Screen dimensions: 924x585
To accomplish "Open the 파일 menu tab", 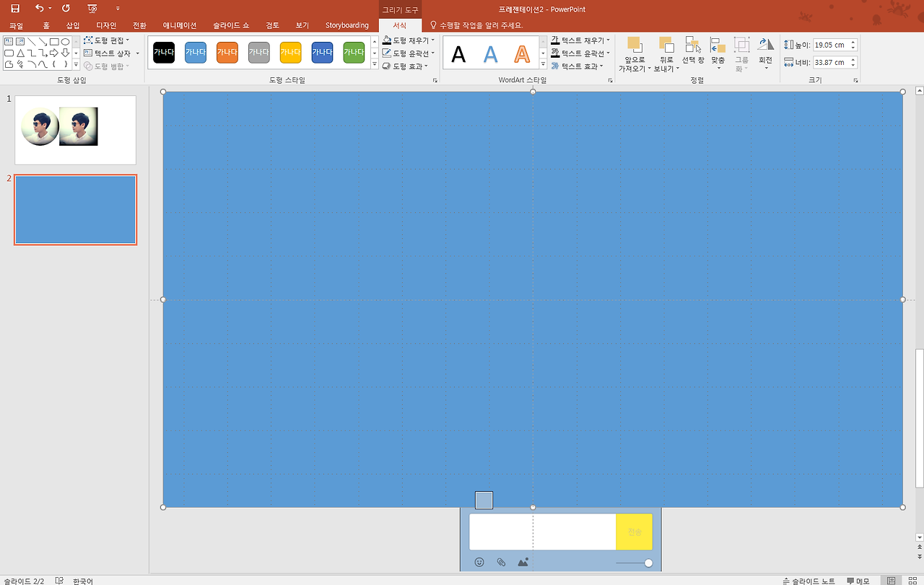I will 17,25.
